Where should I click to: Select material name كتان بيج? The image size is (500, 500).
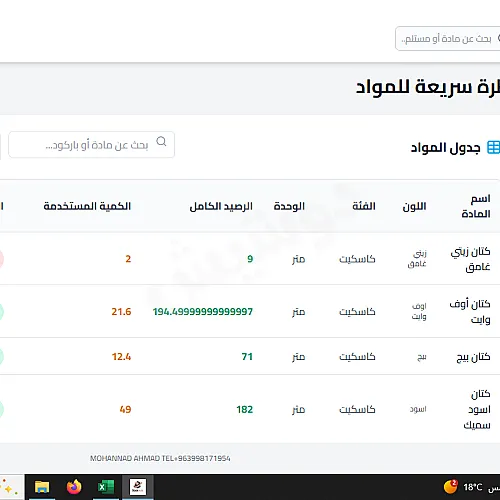coord(473,357)
